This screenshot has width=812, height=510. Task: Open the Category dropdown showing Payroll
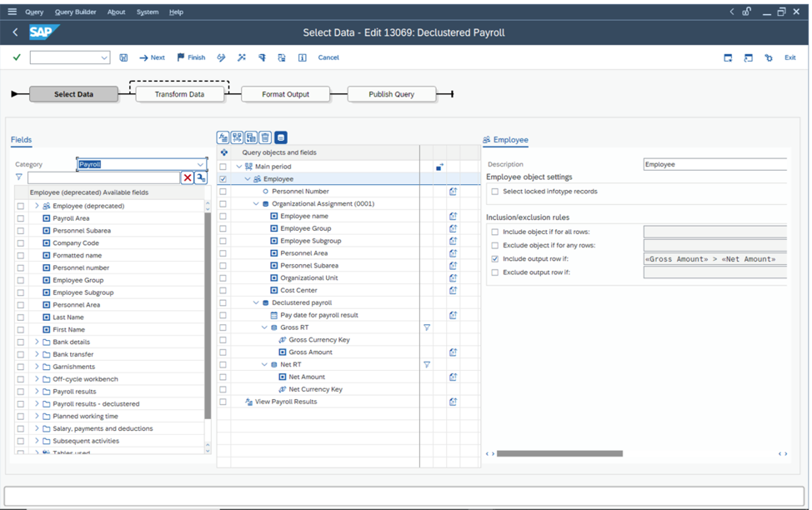[200, 163]
